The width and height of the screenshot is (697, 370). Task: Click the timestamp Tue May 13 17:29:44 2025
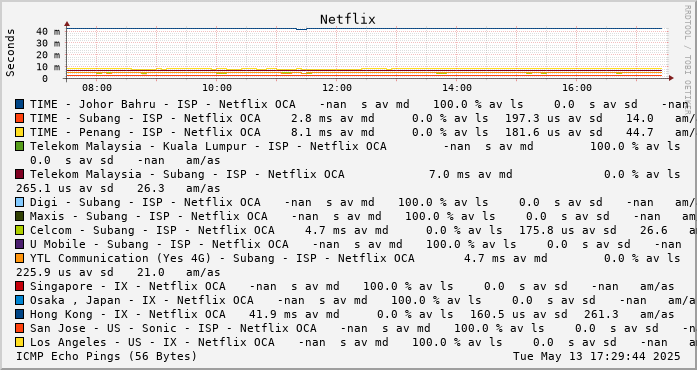pyautogui.click(x=597, y=357)
